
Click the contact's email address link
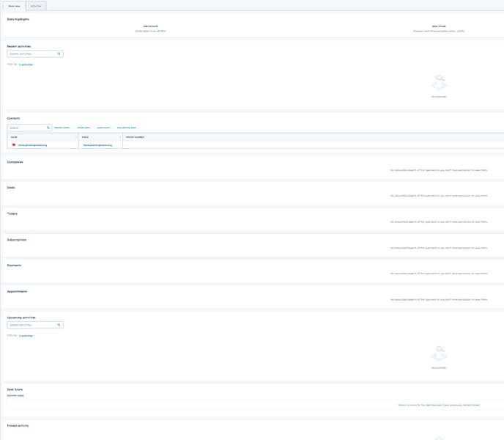[x=99, y=145]
